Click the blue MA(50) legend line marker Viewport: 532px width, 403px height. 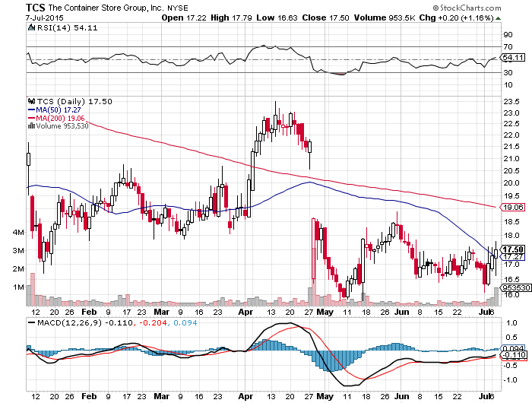tap(31, 110)
